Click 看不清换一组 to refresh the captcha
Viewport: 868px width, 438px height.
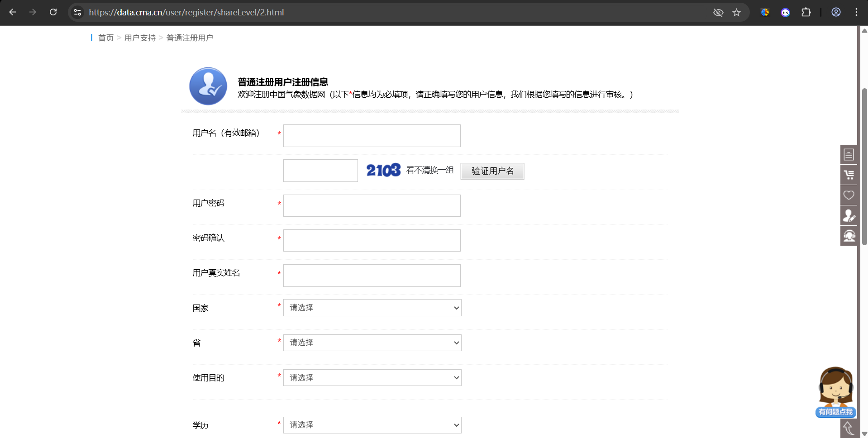click(x=430, y=170)
